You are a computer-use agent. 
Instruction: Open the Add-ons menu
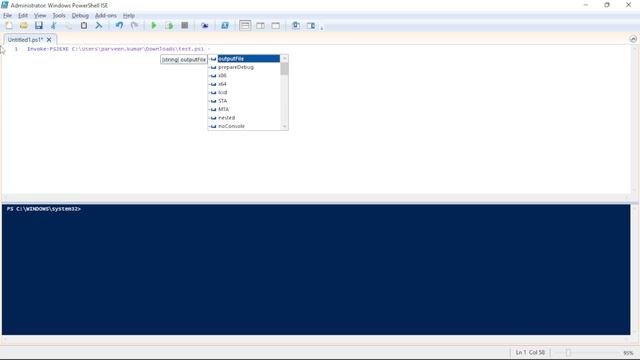click(x=106, y=16)
